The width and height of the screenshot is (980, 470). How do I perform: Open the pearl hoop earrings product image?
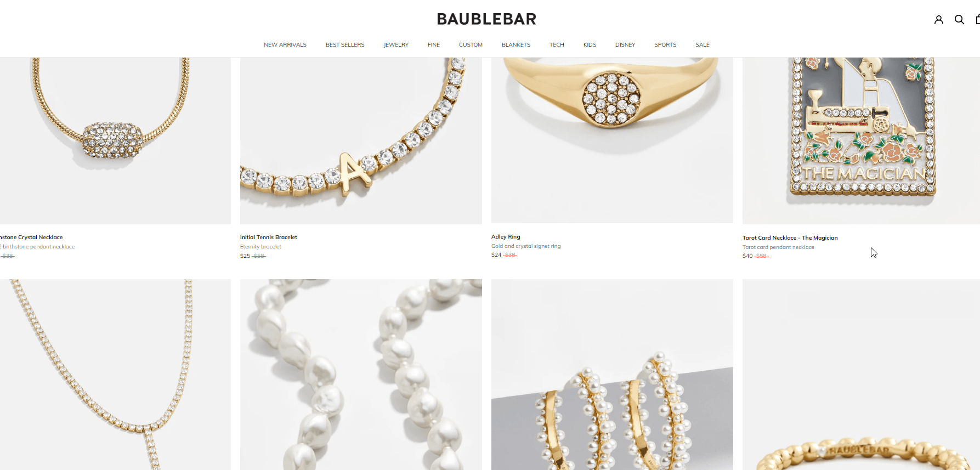click(612, 375)
